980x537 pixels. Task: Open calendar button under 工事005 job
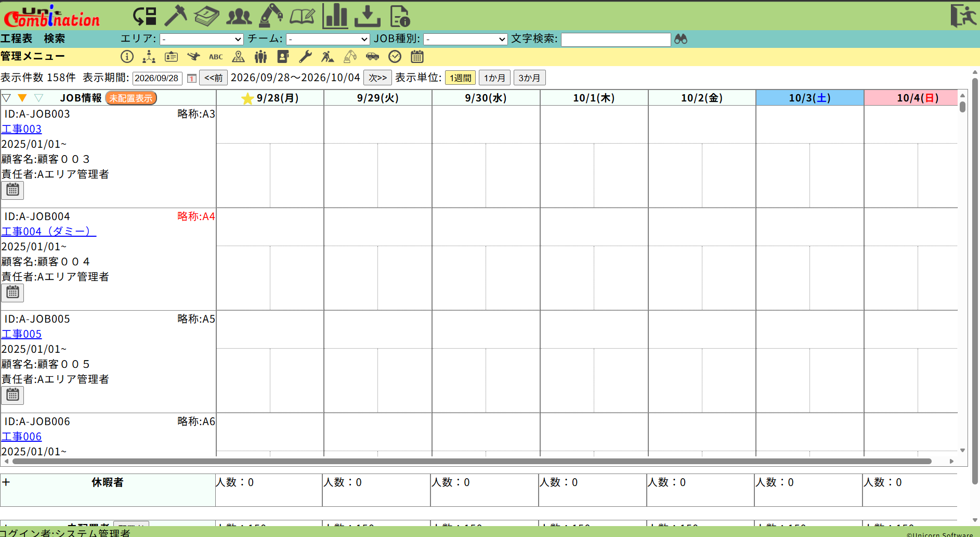click(x=12, y=395)
